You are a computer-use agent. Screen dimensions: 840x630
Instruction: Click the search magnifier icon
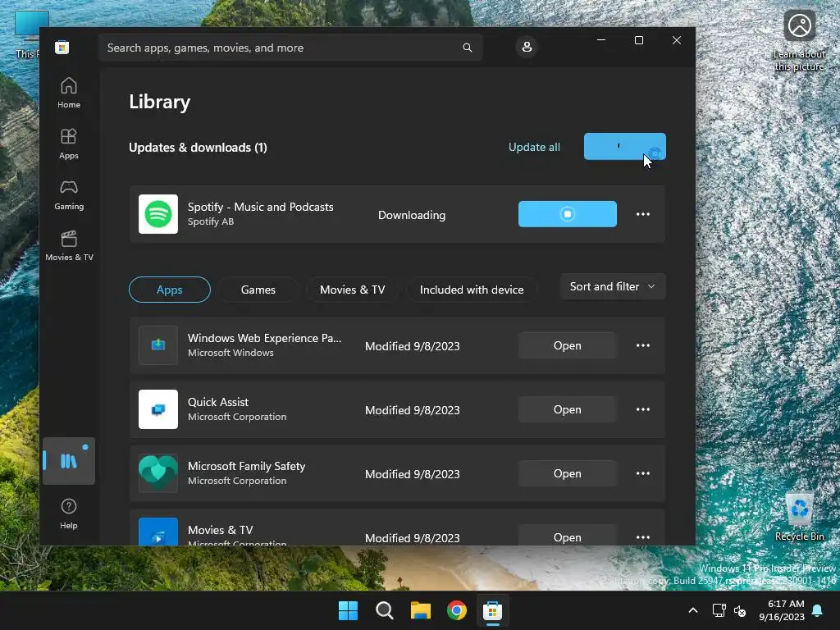click(x=467, y=48)
